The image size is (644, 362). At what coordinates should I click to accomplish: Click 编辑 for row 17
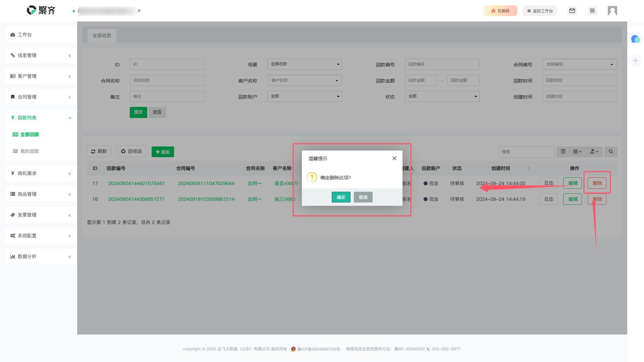click(573, 183)
